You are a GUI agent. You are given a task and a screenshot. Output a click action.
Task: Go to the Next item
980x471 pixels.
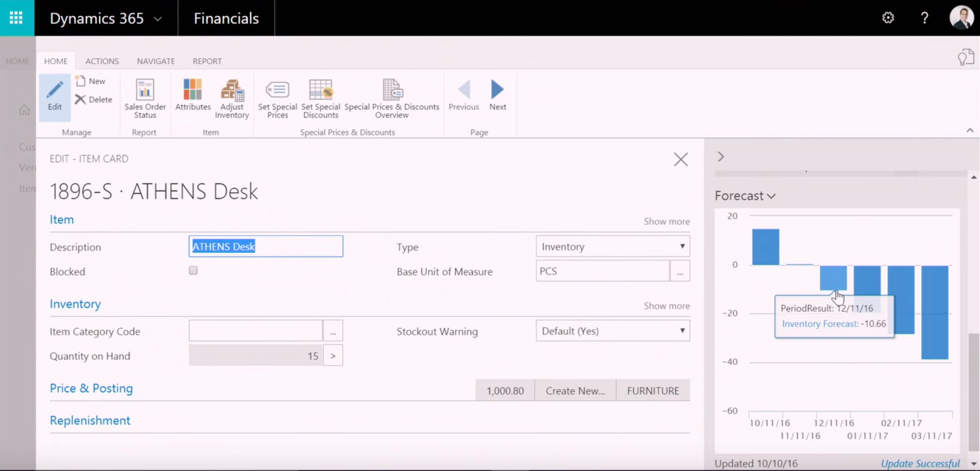pos(497,95)
